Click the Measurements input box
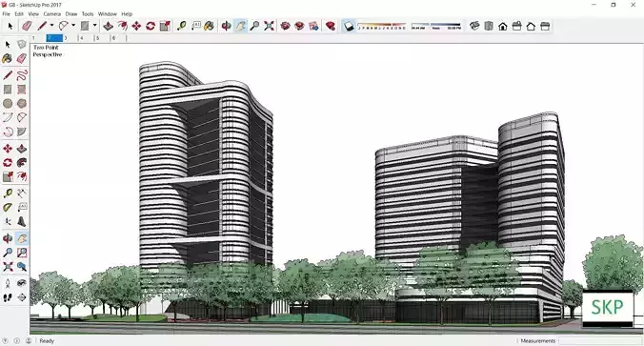This screenshot has height=346, width=644. 599,341
